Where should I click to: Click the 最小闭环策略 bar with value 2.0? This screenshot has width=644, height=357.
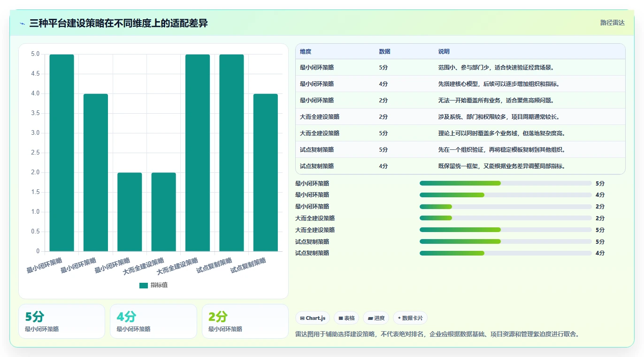tap(130, 212)
